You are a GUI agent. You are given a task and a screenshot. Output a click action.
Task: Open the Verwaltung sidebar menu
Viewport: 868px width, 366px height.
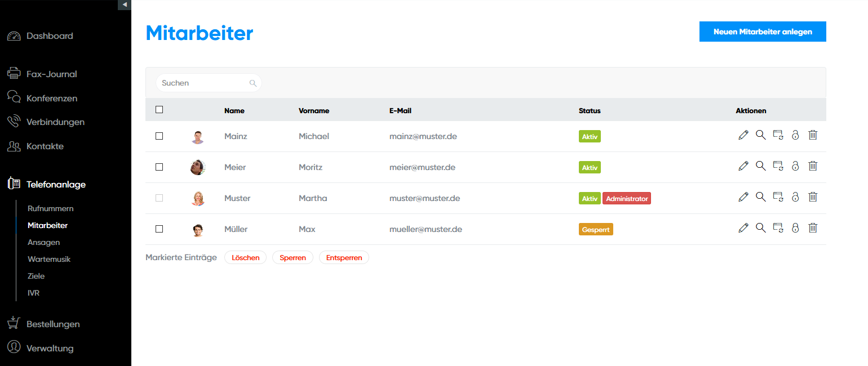tap(50, 348)
